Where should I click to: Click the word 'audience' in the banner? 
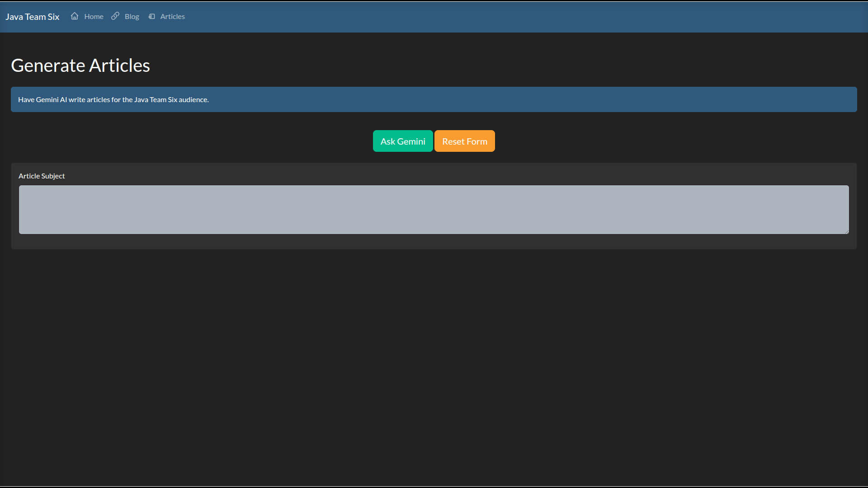[x=193, y=99]
